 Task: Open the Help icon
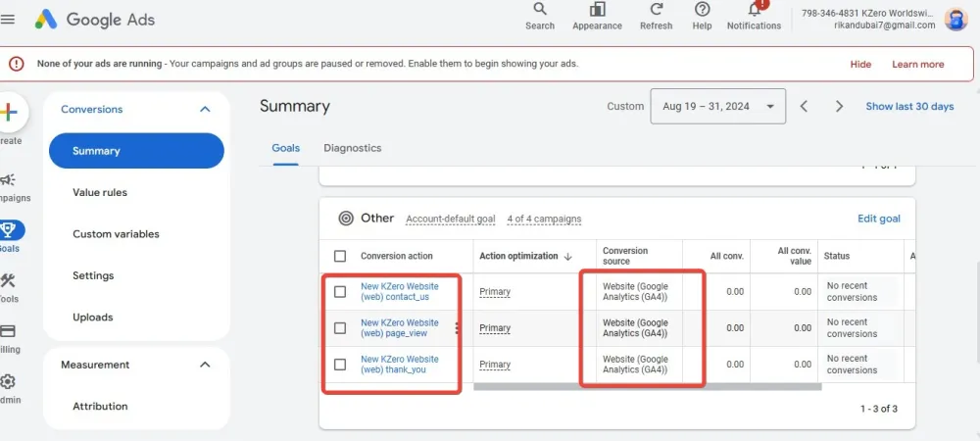[x=702, y=10]
